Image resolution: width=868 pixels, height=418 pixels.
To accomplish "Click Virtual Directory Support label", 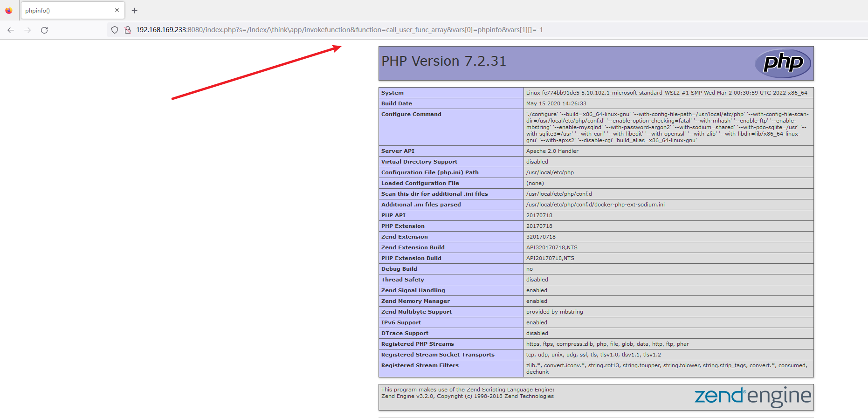I will [419, 162].
